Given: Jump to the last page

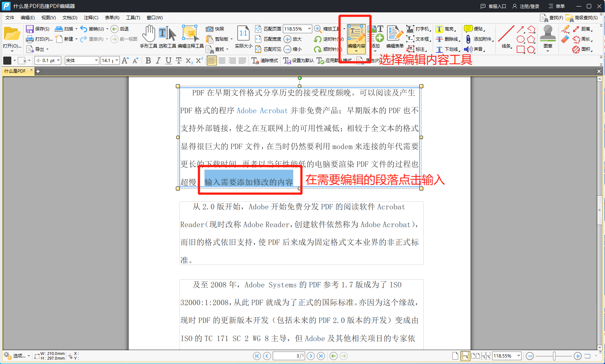Looking at the screenshot, I should pyautogui.click(x=321, y=356).
